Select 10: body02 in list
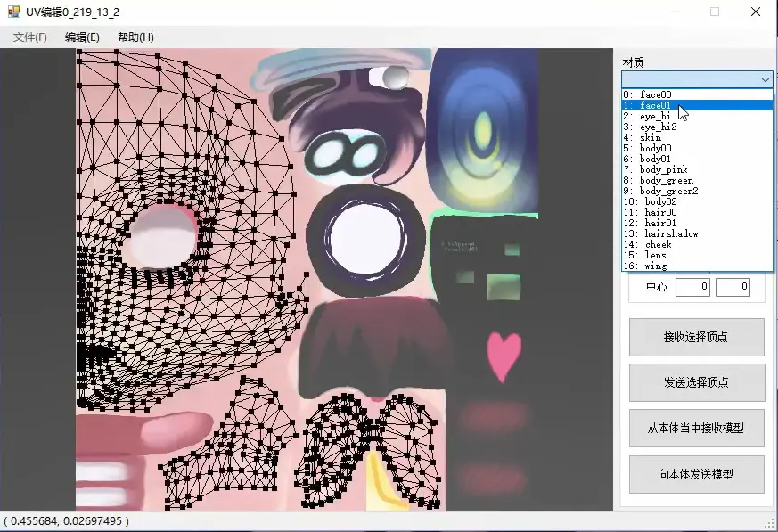This screenshot has height=532, width=778. pyautogui.click(x=697, y=201)
